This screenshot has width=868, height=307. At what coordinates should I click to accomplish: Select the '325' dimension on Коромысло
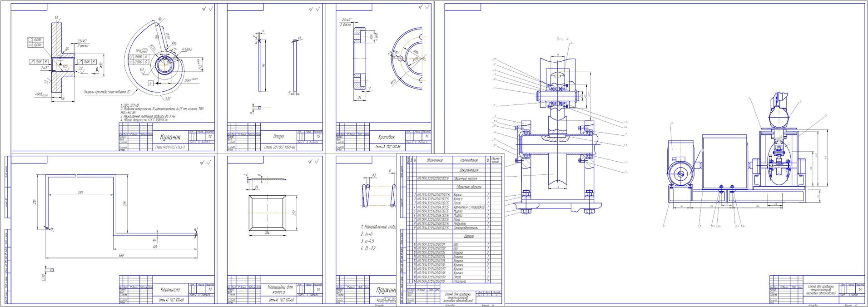(155, 246)
